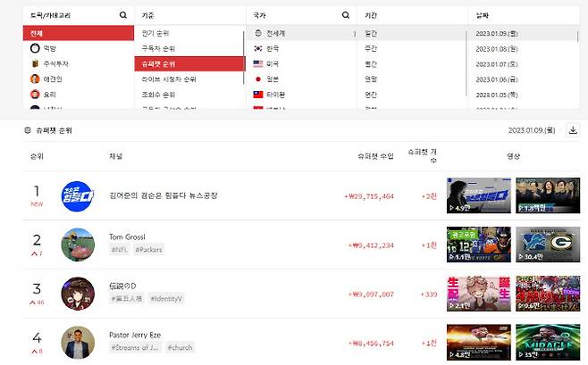Open Pastor Jerry Eze's profile picture

coord(77,342)
